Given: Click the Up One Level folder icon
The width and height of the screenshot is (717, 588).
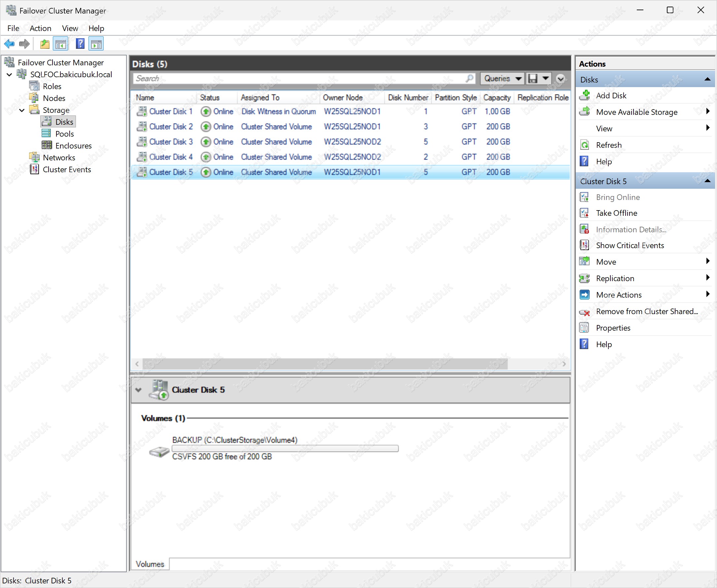Looking at the screenshot, I should [x=44, y=44].
